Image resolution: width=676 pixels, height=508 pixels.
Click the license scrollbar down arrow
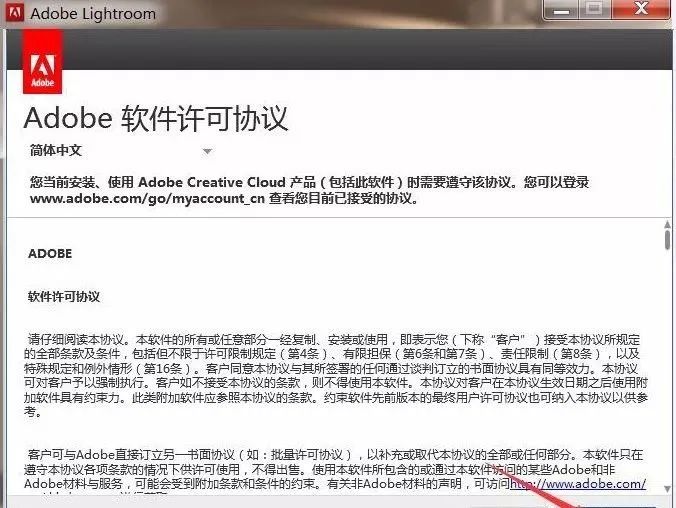(x=667, y=489)
